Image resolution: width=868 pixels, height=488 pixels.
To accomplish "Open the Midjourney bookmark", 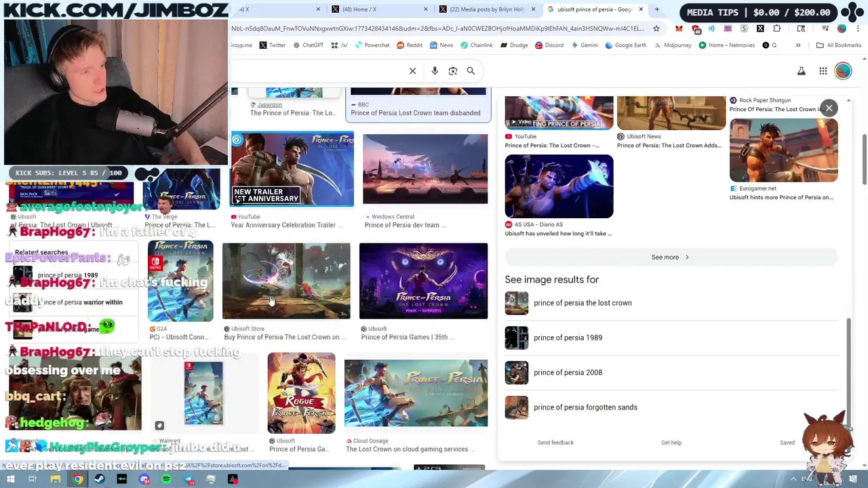I will [x=672, y=45].
